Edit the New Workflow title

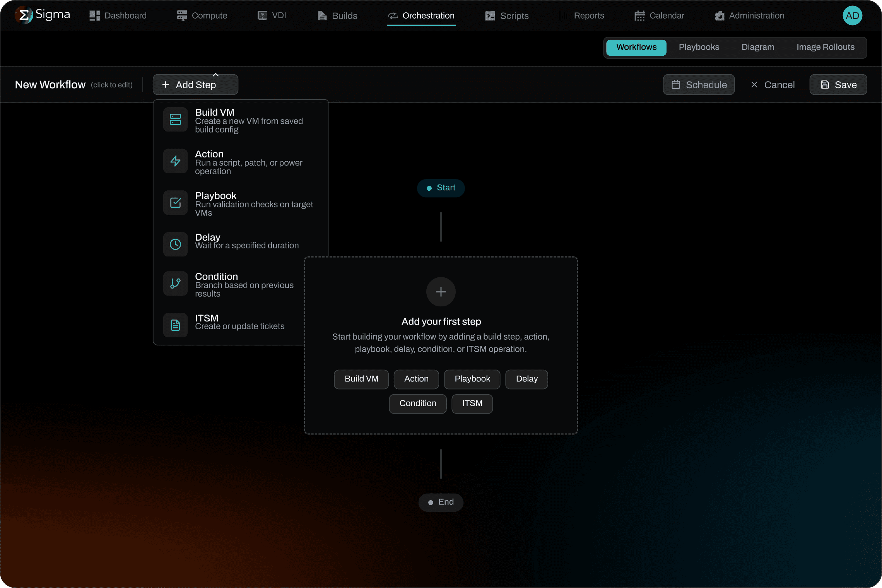(x=50, y=85)
